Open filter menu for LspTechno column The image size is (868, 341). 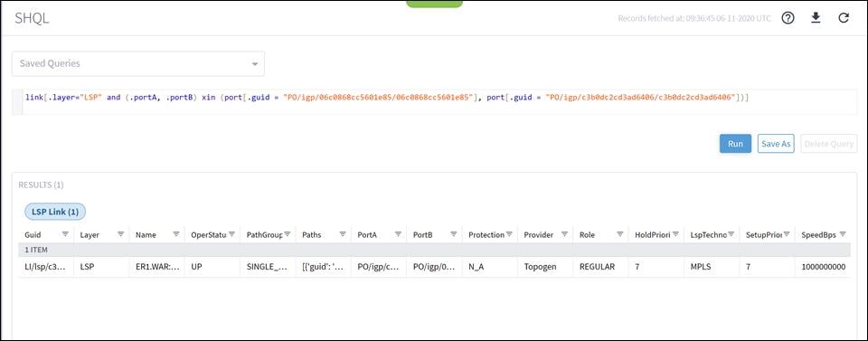point(731,234)
